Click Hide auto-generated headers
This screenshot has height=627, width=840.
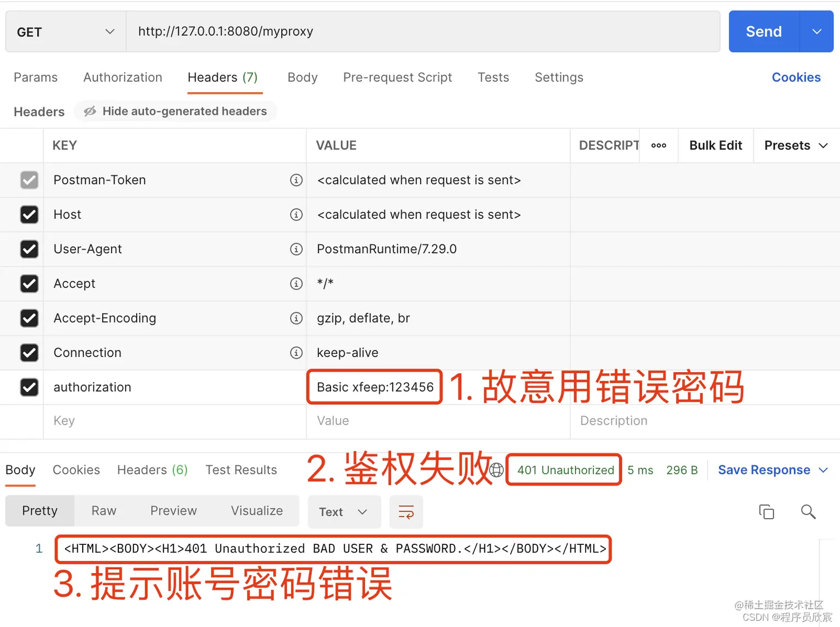(176, 112)
